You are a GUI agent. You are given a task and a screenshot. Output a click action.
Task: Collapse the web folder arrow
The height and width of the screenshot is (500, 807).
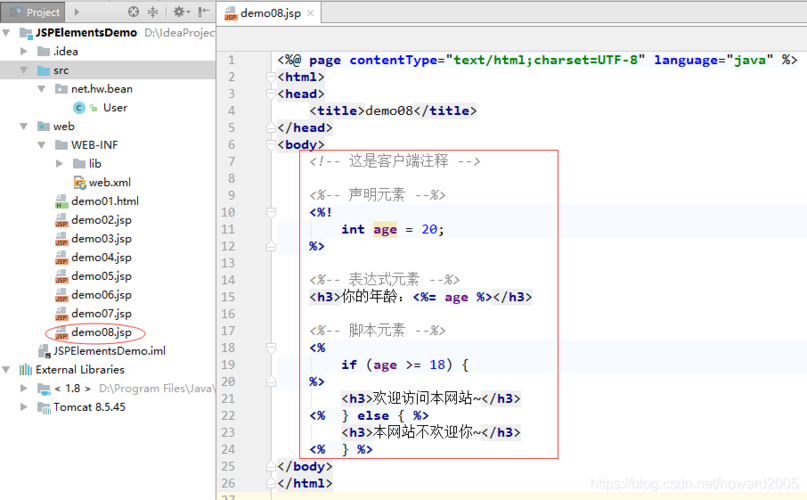tap(24, 126)
